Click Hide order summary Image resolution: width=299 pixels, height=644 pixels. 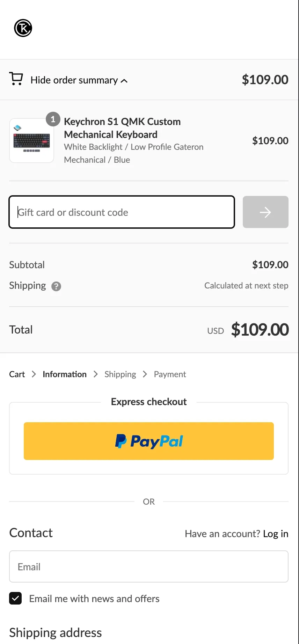coord(74,80)
